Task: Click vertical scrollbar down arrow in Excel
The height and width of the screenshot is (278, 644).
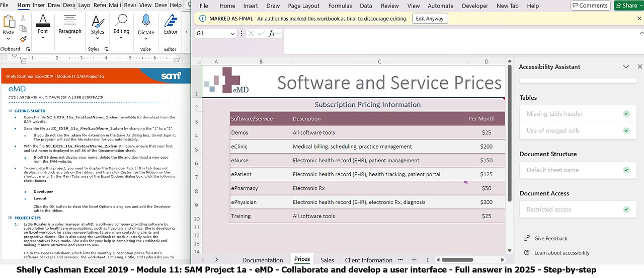Action: tap(510, 250)
